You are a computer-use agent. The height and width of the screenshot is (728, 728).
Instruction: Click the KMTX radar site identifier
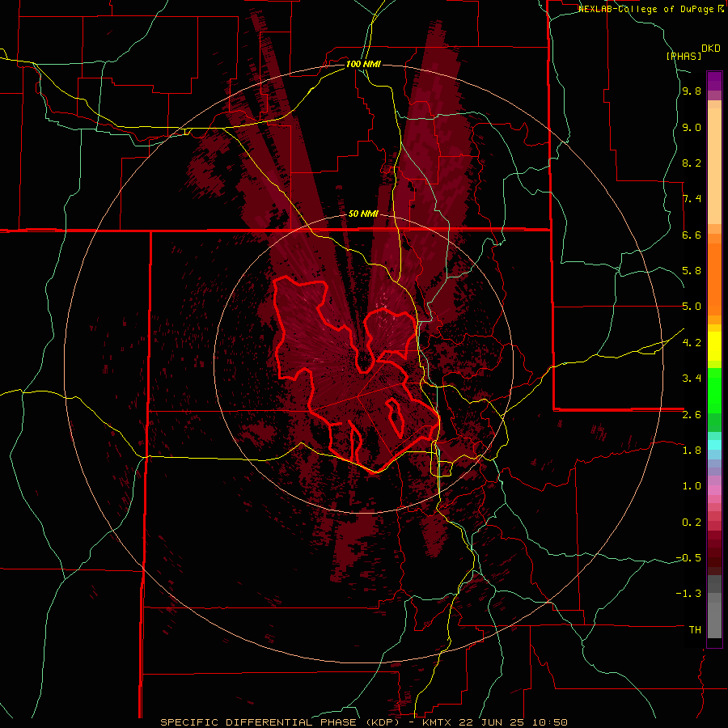(x=438, y=722)
